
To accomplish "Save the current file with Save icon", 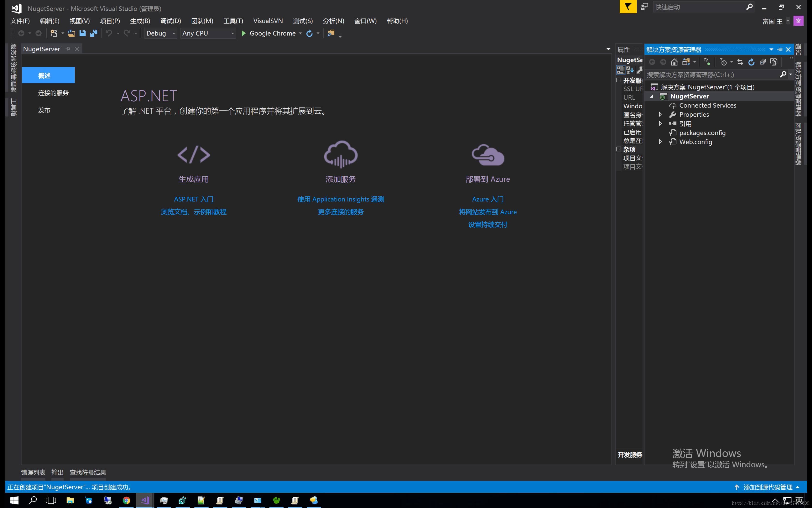I will pyautogui.click(x=83, y=33).
